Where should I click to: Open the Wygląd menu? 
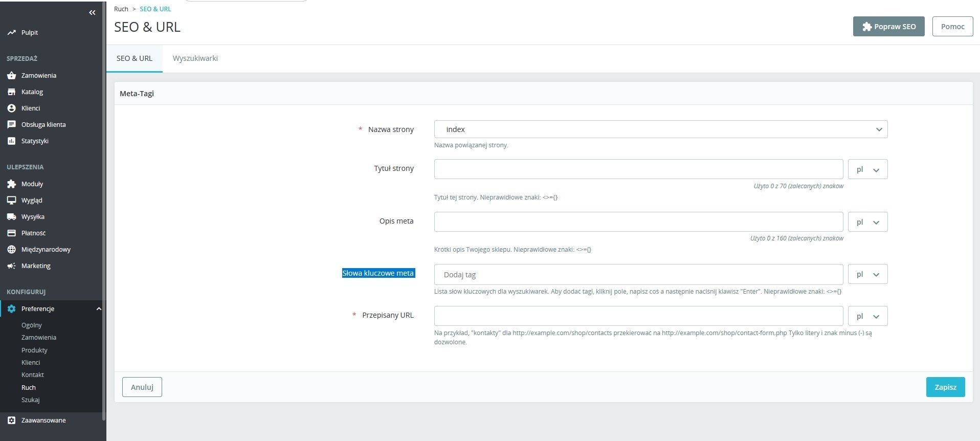click(x=32, y=200)
